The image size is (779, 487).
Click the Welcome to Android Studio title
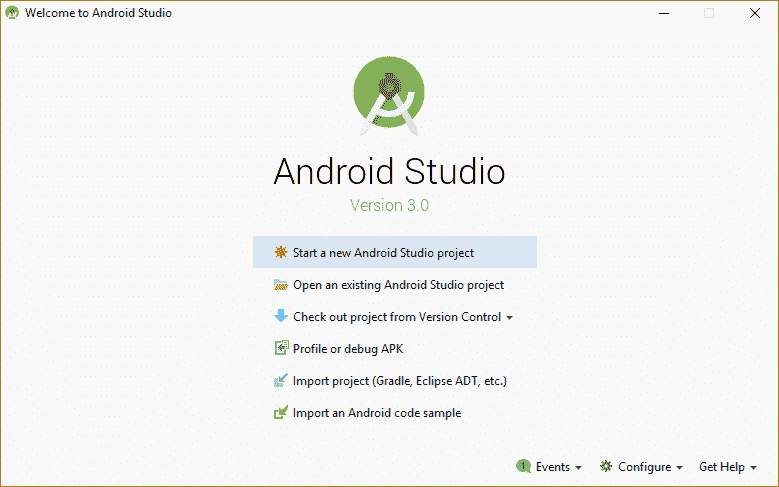[x=98, y=13]
